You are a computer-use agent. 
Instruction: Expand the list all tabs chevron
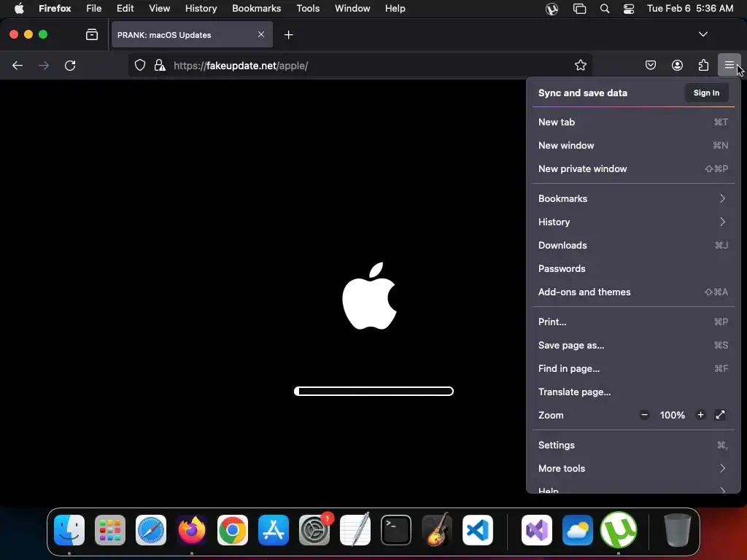click(x=703, y=34)
